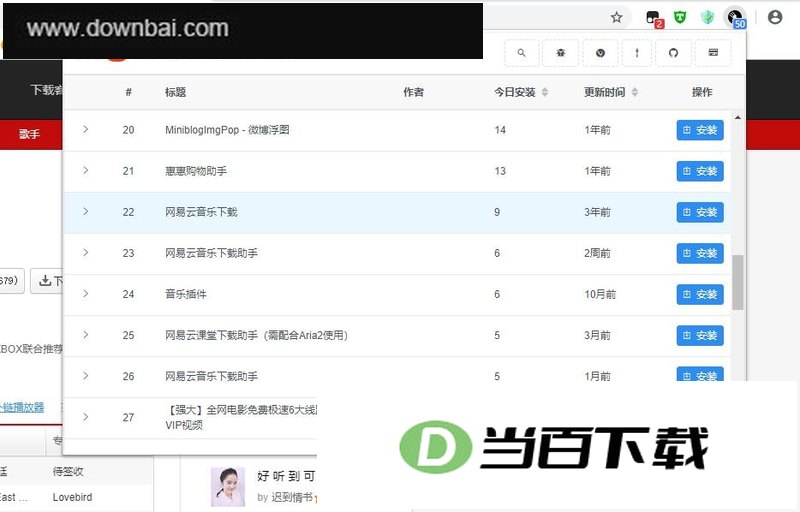Select the 全网电影免费极速 script title
800x512 pixels.
(241, 417)
